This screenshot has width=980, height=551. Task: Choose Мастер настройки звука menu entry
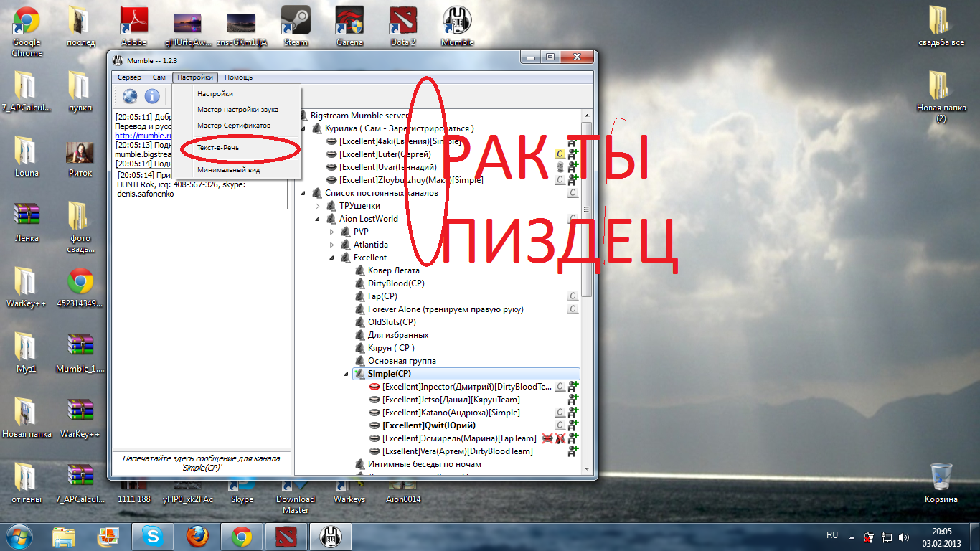click(x=236, y=109)
